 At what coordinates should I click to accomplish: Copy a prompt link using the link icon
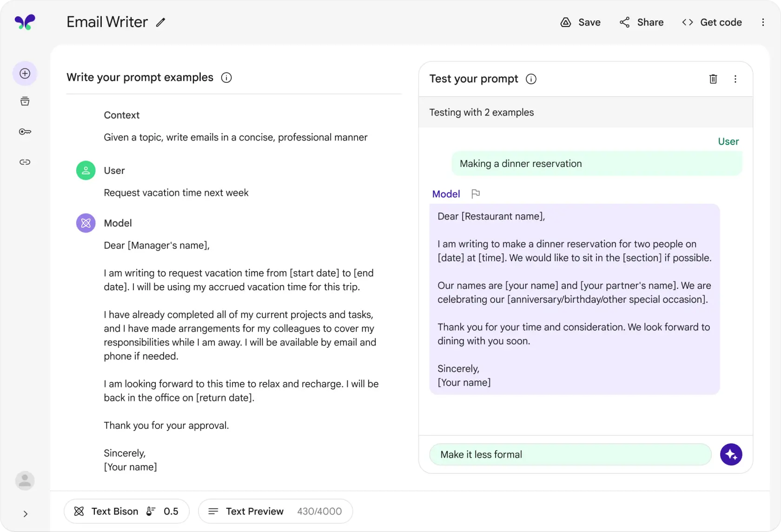point(25,162)
